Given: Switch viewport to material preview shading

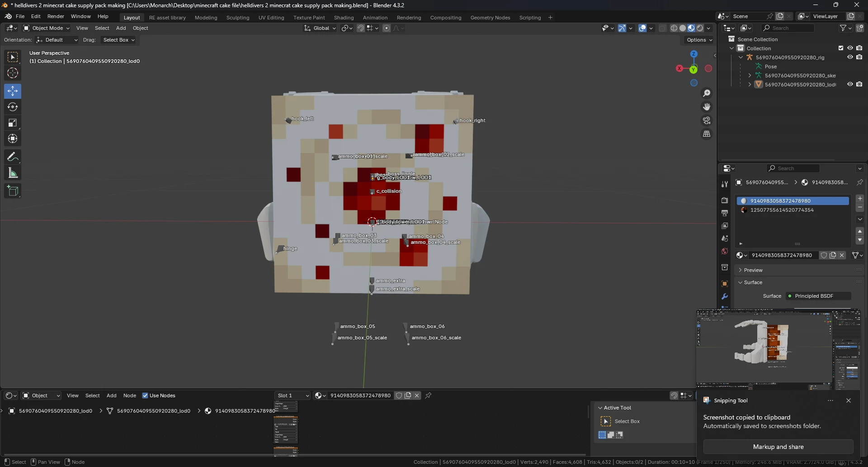Looking at the screenshot, I should 691,28.
